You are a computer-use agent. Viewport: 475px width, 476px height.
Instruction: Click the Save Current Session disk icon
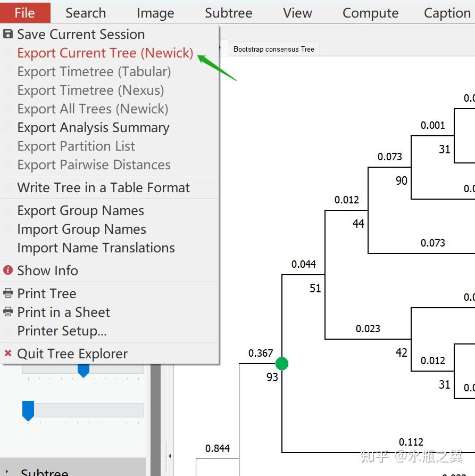(x=8, y=35)
